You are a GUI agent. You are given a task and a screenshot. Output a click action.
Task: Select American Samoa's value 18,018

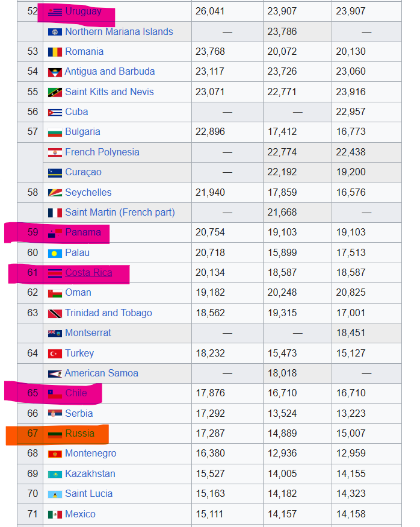click(282, 373)
